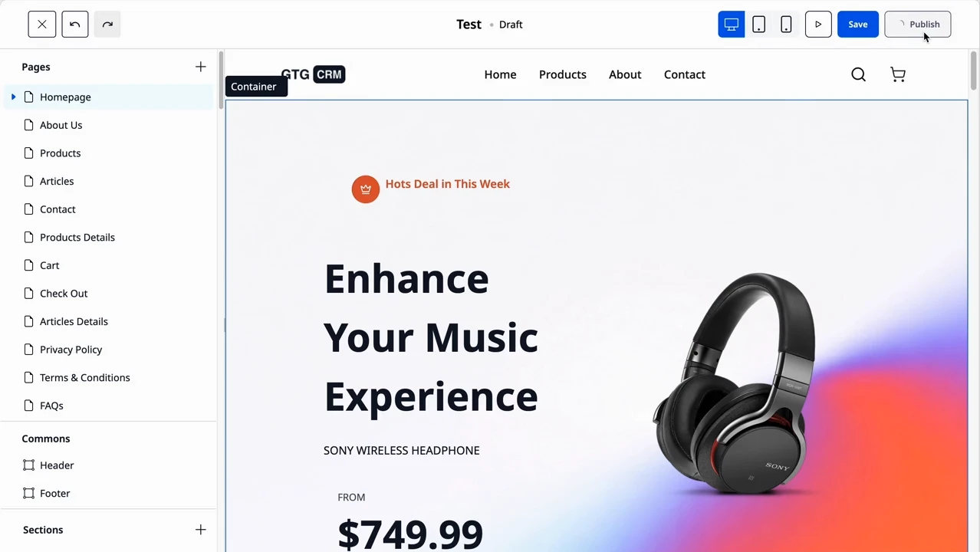Viewport: 980px width, 552px height.
Task: Redo the last undone change
Action: pos(107,25)
